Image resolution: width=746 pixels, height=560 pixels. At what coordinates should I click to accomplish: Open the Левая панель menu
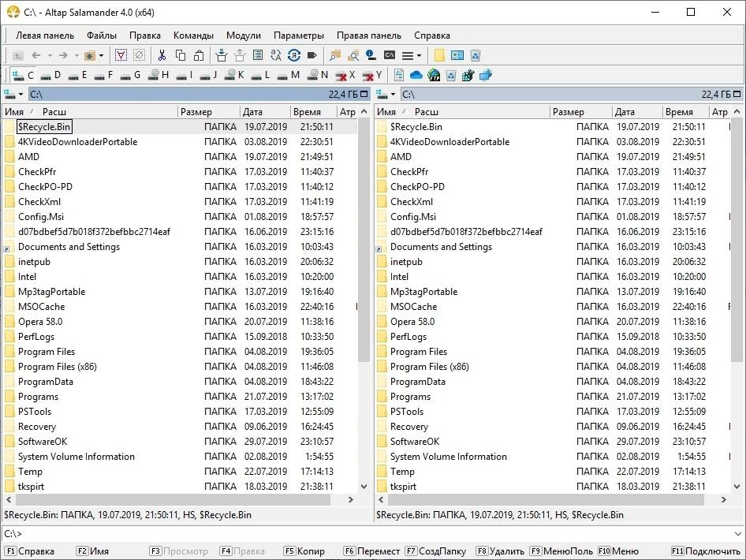click(x=45, y=35)
